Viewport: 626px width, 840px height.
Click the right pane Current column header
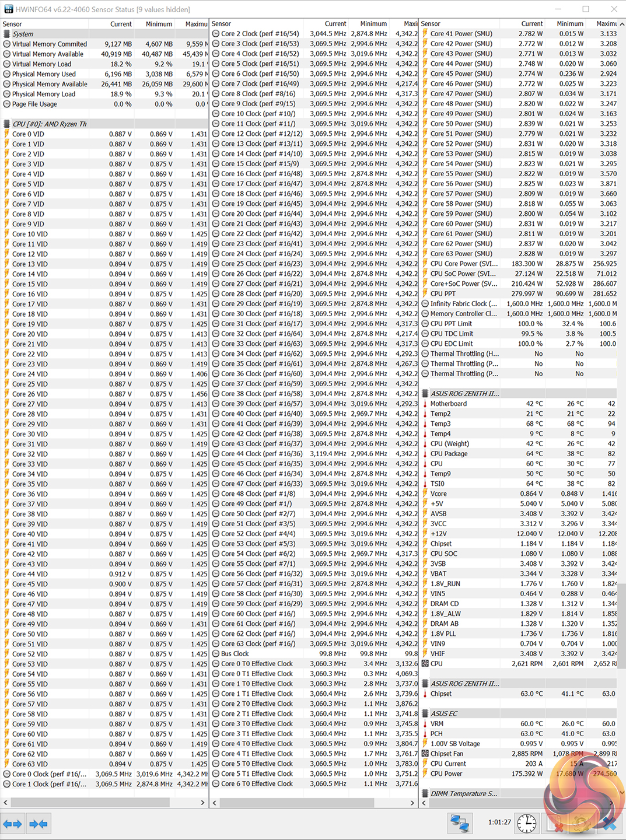tap(522, 24)
